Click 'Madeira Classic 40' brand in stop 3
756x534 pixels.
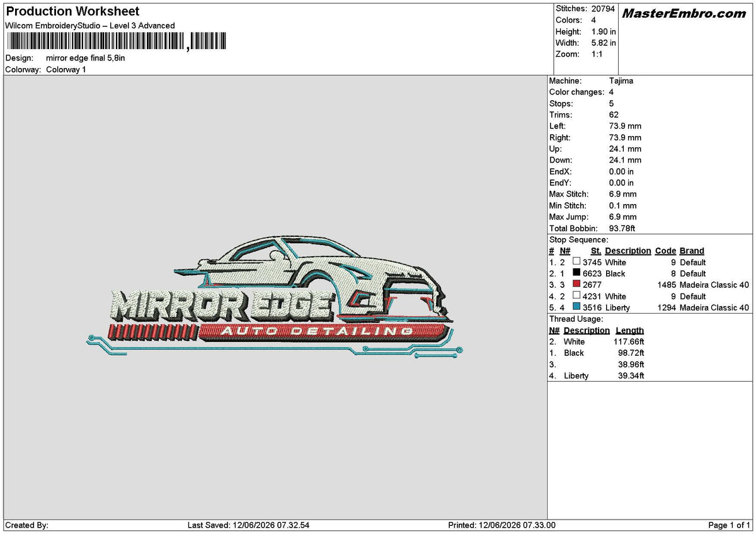click(x=714, y=285)
